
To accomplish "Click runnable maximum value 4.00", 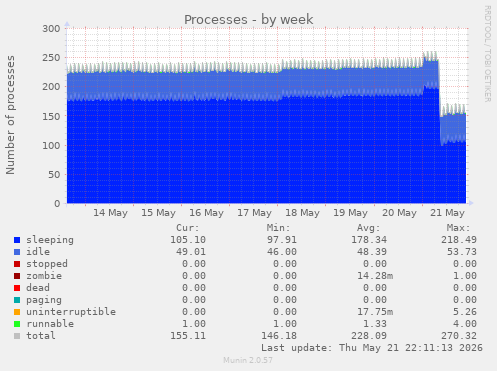I will (x=465, y=324).
